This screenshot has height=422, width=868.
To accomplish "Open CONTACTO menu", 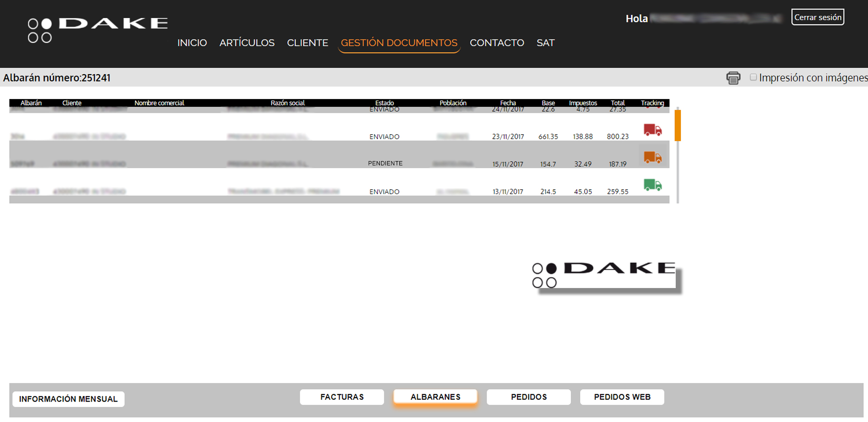I will (x=497, y=43).
